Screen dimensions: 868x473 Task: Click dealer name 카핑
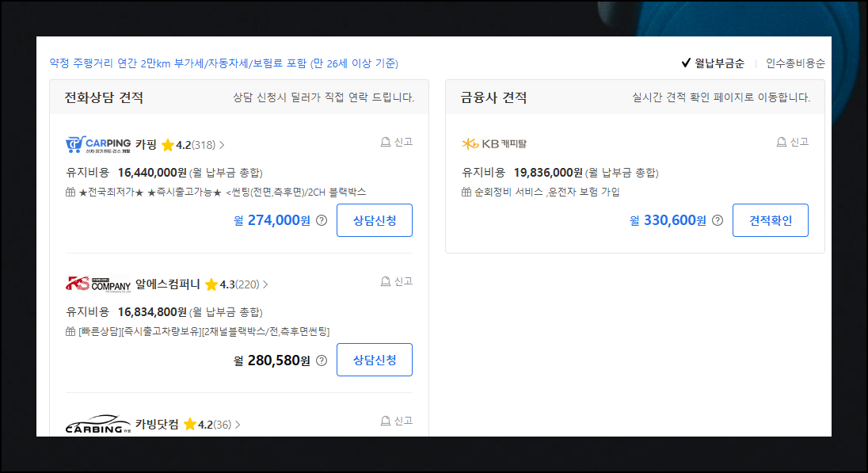tap(147, 144)
